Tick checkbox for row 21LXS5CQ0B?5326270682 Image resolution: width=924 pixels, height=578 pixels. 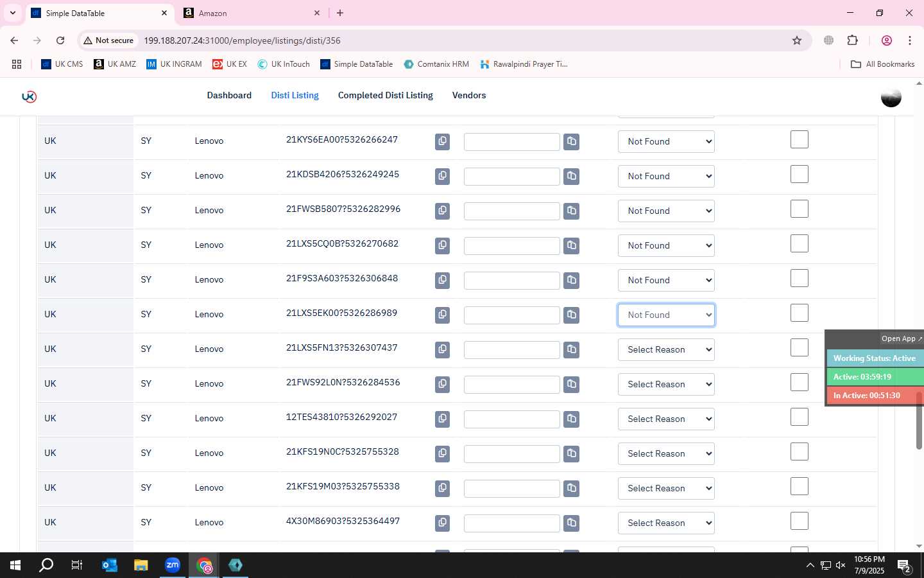(x=800, y=243)
